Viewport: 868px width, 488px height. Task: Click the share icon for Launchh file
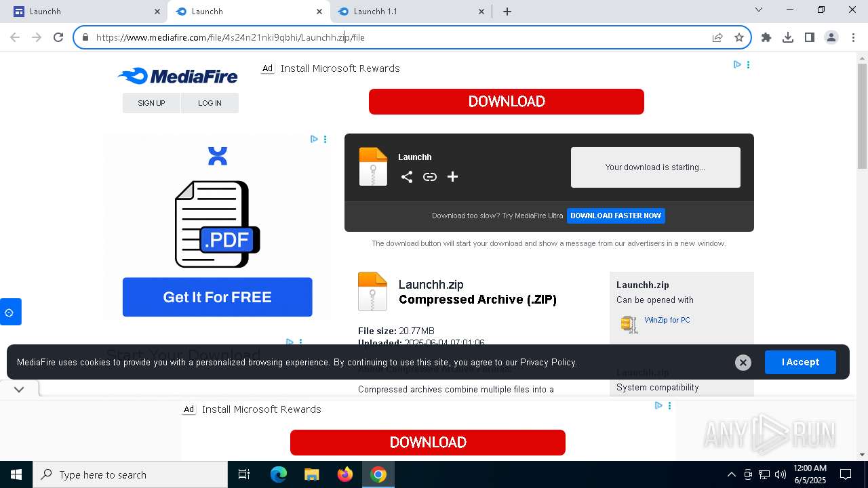pos(407,177)
